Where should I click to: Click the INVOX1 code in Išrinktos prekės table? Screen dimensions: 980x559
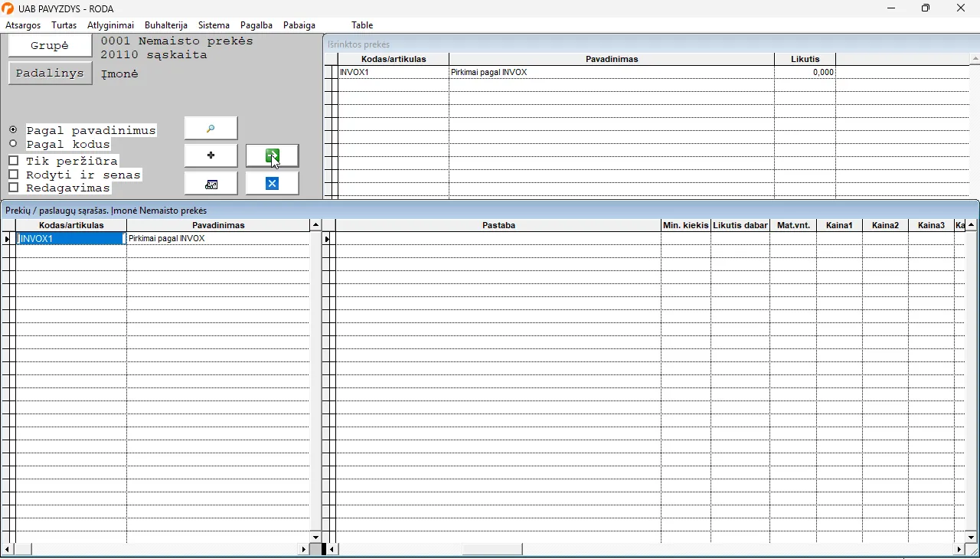[354, 72]
